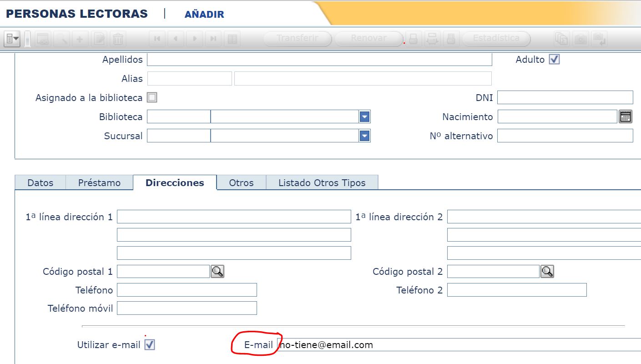Click the plus add-record toolbar icon

pos(80,39)
